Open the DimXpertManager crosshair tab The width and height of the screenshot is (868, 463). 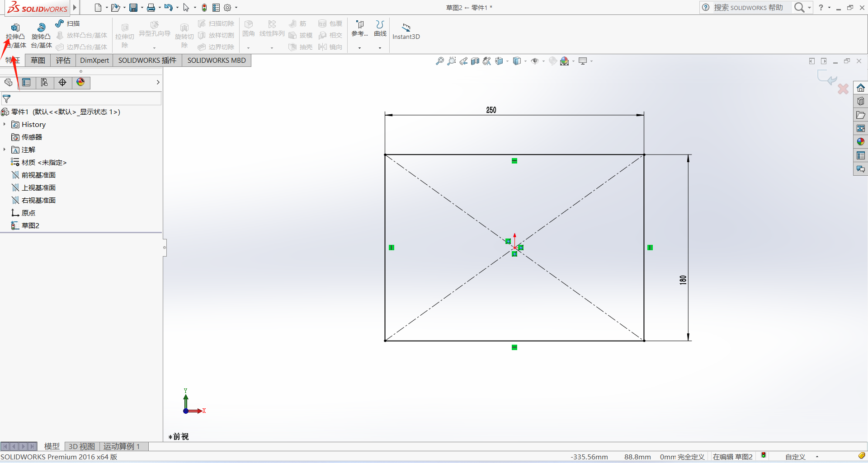click(x=62, y=82)
